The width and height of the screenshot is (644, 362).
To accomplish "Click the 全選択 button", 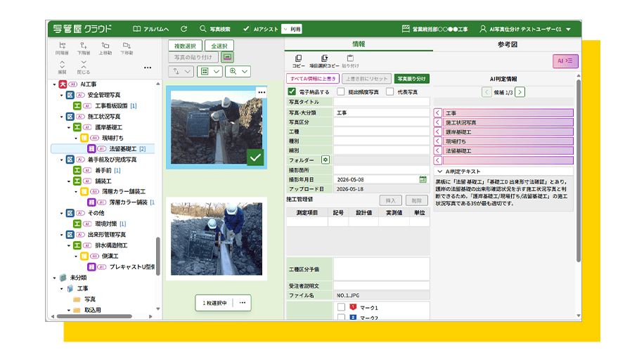I will [x=219, y=46].
